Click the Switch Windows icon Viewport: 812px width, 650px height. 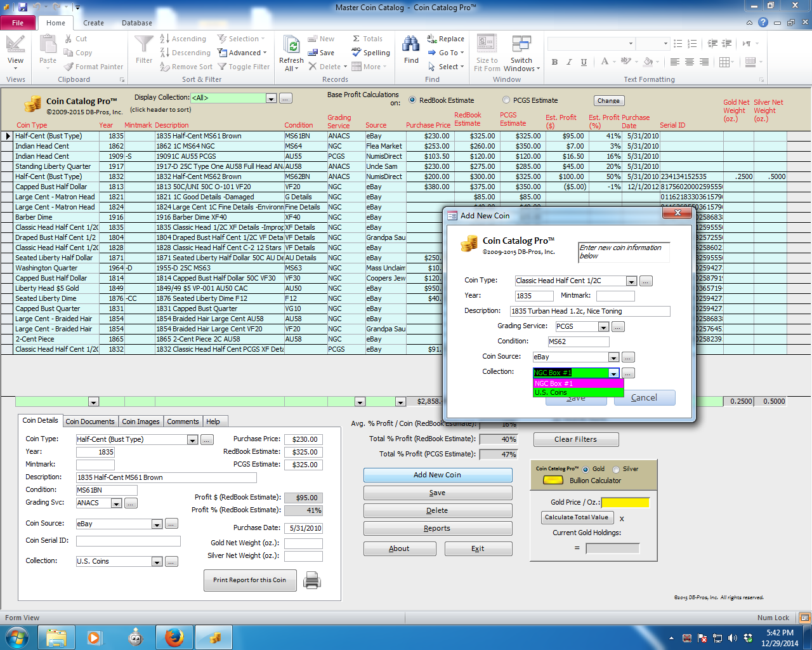[x=521, y=44]
